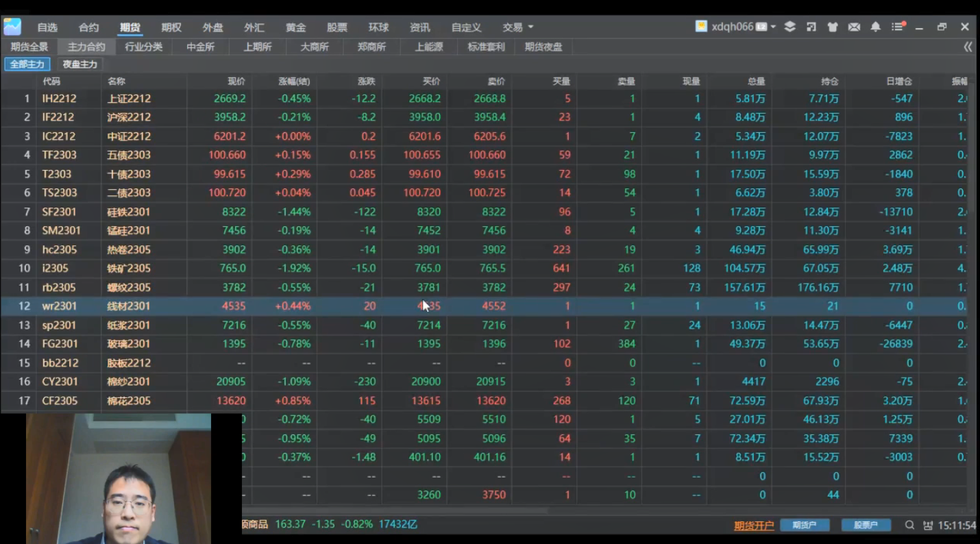Open the list menu icon with red dot
Image resolution: width=980 pixels, height=544 pixels.
[x=898, y=27]
